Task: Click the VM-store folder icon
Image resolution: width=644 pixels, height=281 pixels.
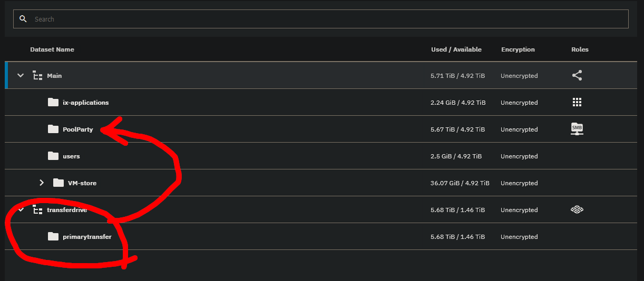Action: click(58, 183)
